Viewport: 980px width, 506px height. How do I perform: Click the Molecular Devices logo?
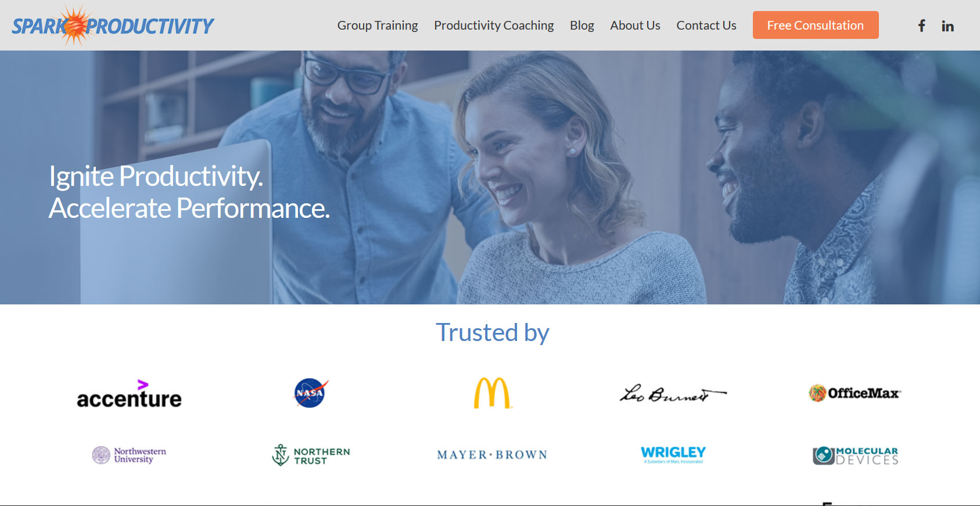coord(855,455)
